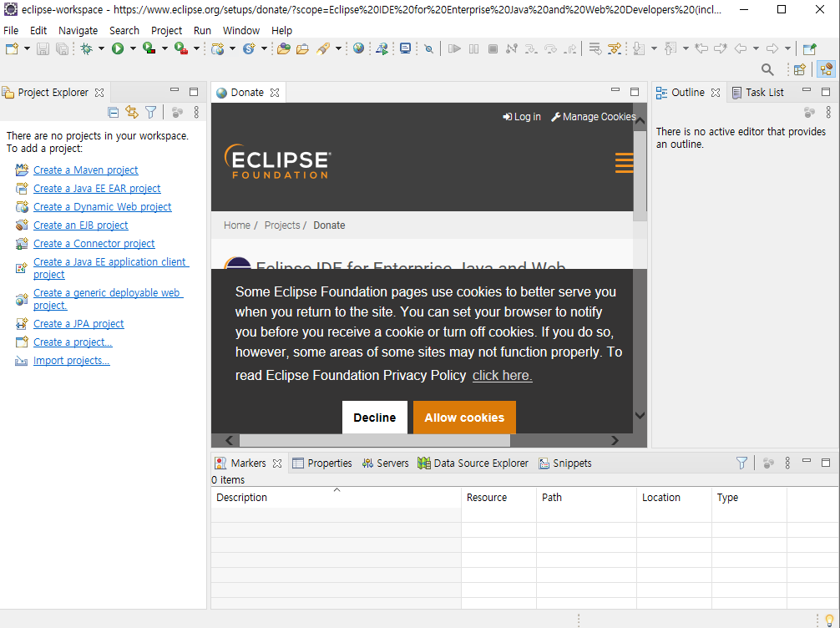
Task: Click the New wizard toolbar icon
Action: (12, 48)
